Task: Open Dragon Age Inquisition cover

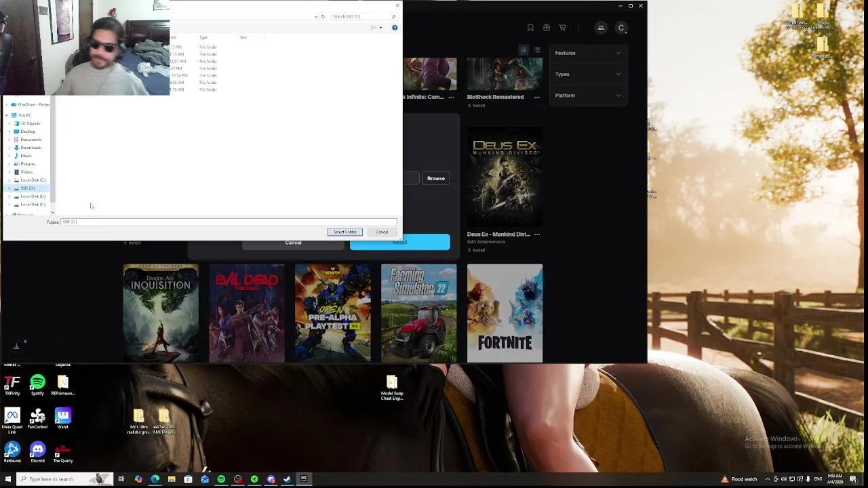Action: point(161,313)
